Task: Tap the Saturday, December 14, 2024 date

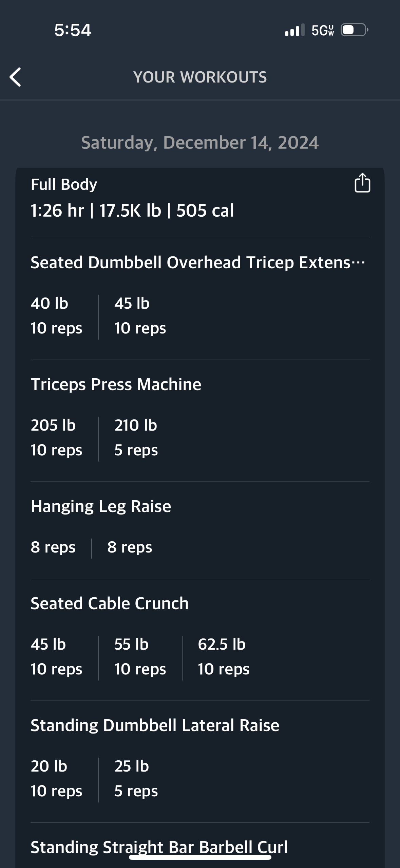Action: (200, 143)
